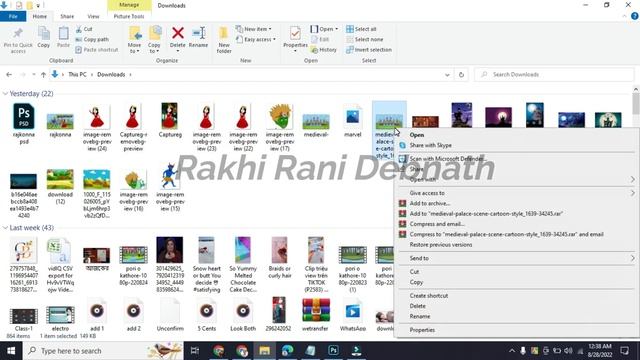This screenshot has width=640, height=360.
Task: Open the Easy access dropdown
Action: [256, 39]
